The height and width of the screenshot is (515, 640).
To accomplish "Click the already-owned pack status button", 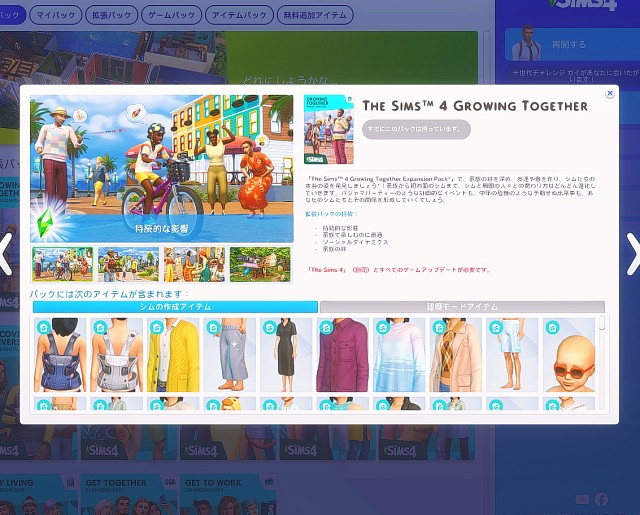I will click(416, 129).
